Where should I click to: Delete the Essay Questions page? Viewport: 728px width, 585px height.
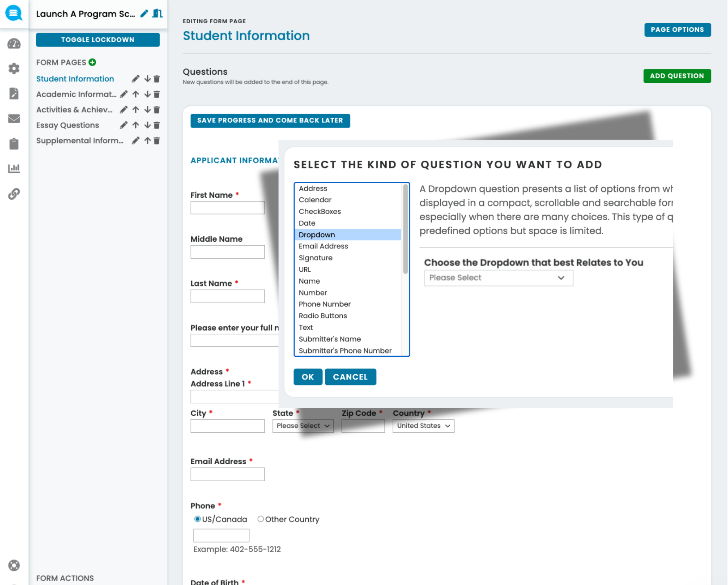point(156,125)
